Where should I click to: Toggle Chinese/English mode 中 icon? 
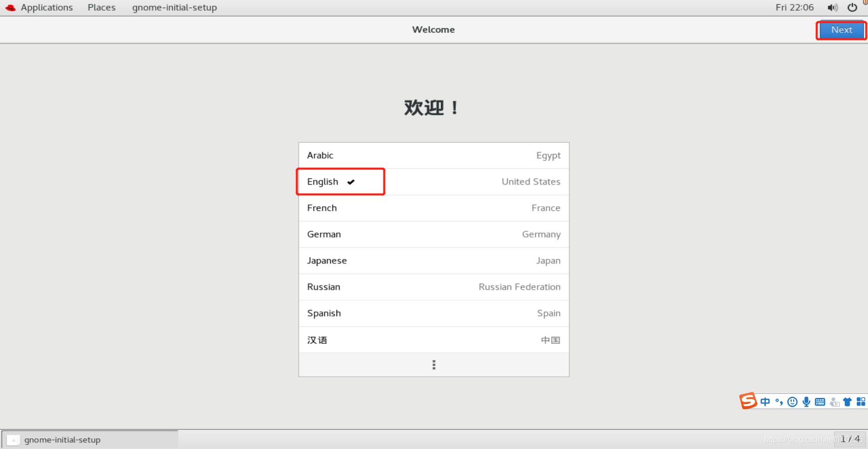(x=765, y=402)
